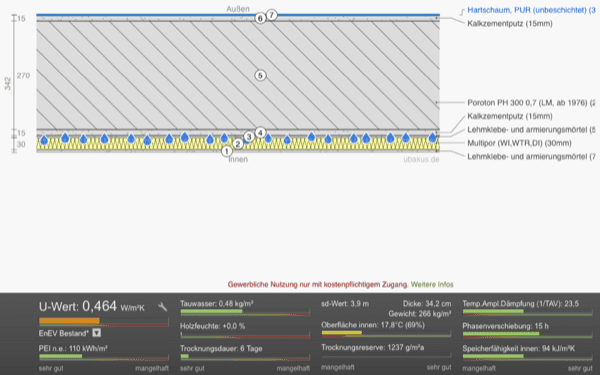This screenshot has height=375, width=600.
Task: Click the Tauwasser rating bar
Action: coord(245,312)
